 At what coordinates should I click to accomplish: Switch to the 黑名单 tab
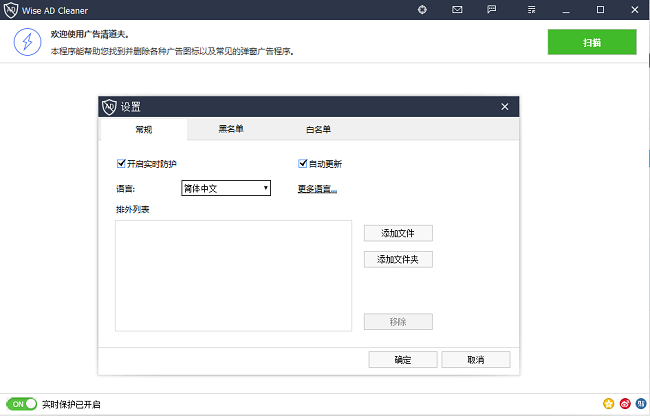[x=231, y=129]
